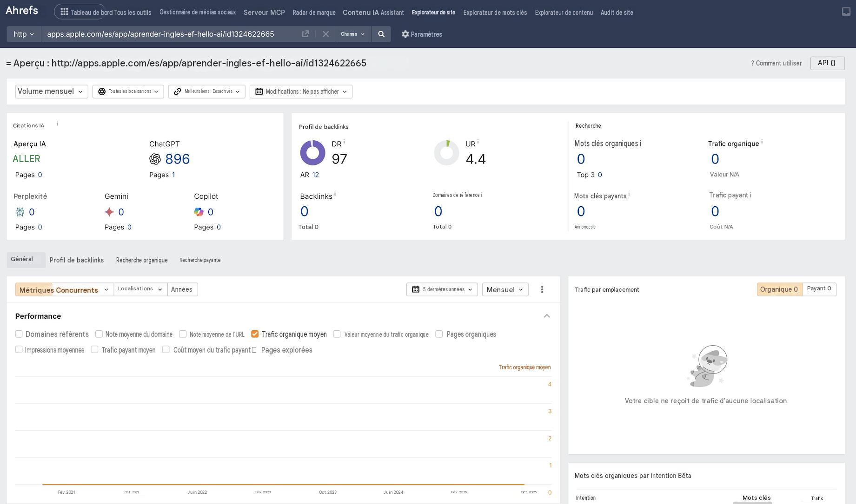The height and width of the screenshot is (504, 856).
Task: Expand the Volume mensuel dropdown
Action: click(51, 92)
